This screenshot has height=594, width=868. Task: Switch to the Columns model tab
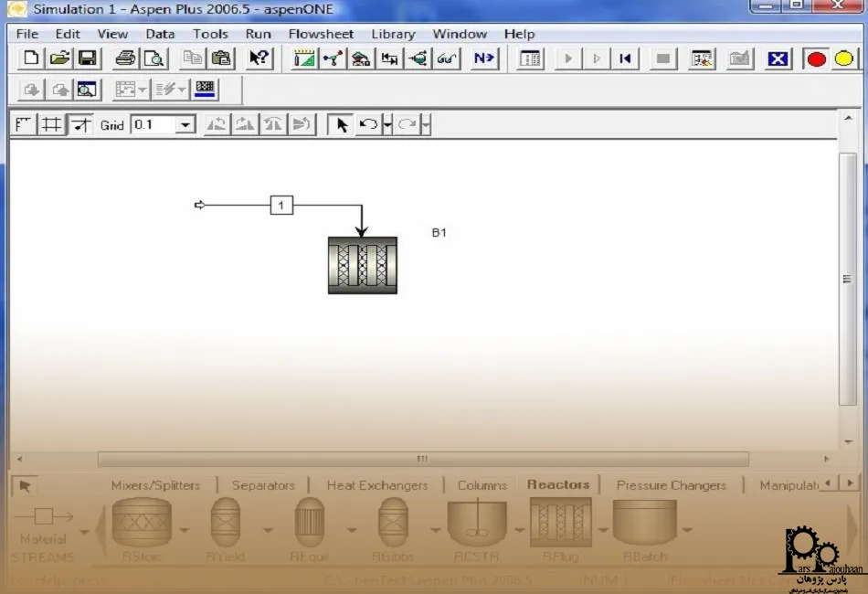pyautogui.click(x=482, y=485)
